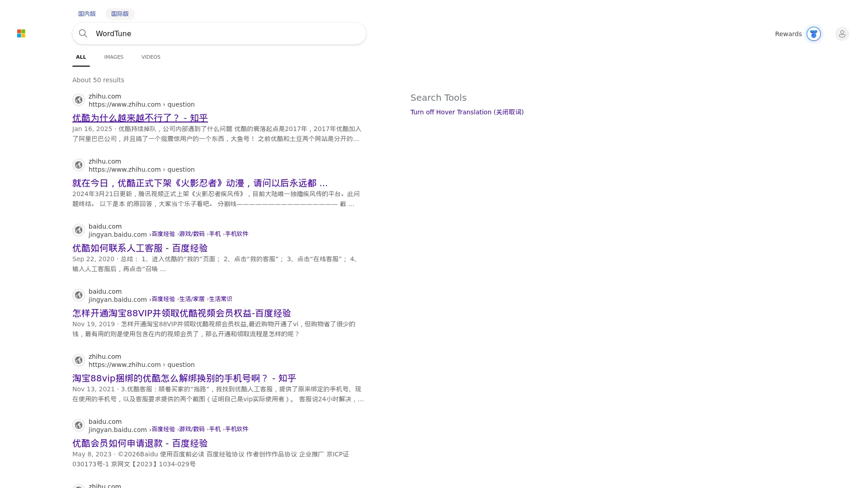The height and width of the screenshot is (488, 868).
Task: Click 生活/家居 breadcrumb in 淘宝88VIP result
Action: coord(192,299)
